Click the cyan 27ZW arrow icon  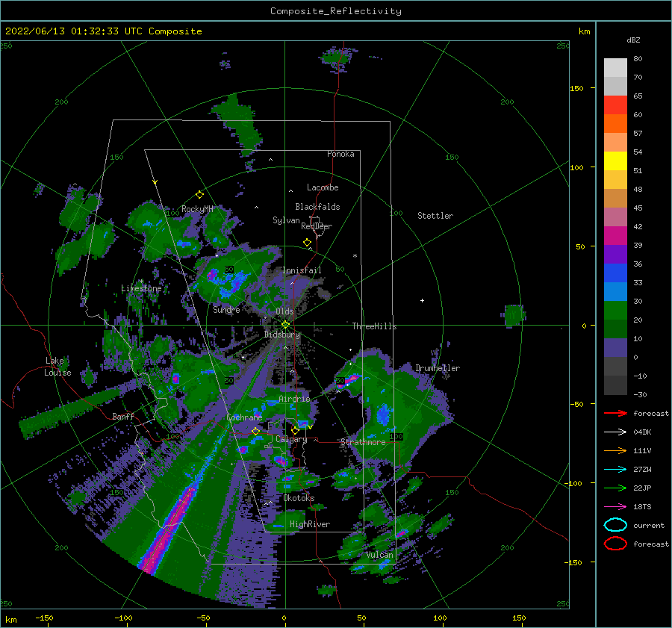point(615,470)
